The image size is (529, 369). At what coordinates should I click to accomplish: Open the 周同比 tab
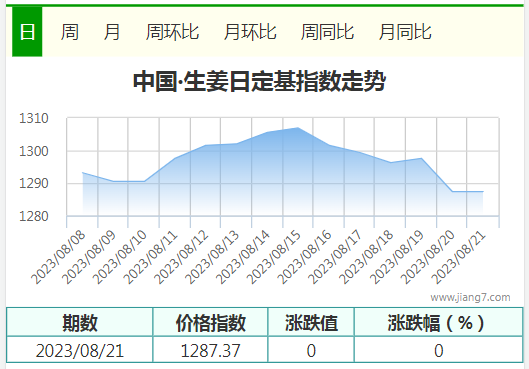coord(328,32)
